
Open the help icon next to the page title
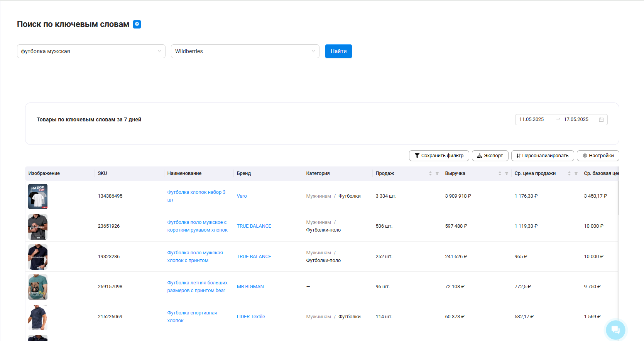tap(137, 24)
